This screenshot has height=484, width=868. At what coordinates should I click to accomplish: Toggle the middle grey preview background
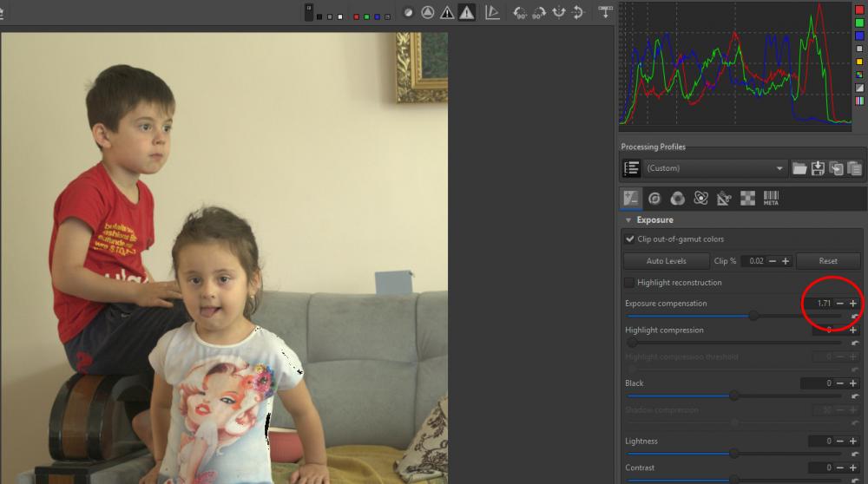coord(330,17)
